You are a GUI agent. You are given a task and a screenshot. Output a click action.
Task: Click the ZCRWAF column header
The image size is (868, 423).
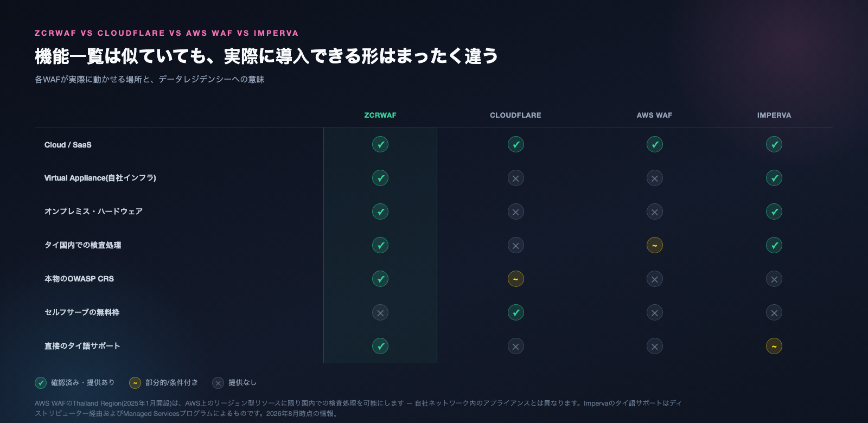click(380, 116)
